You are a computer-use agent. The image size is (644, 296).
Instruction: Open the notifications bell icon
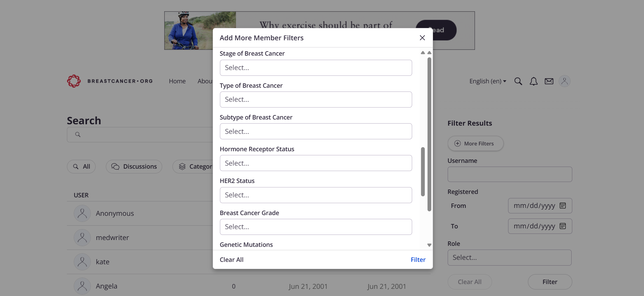(533, 81)
